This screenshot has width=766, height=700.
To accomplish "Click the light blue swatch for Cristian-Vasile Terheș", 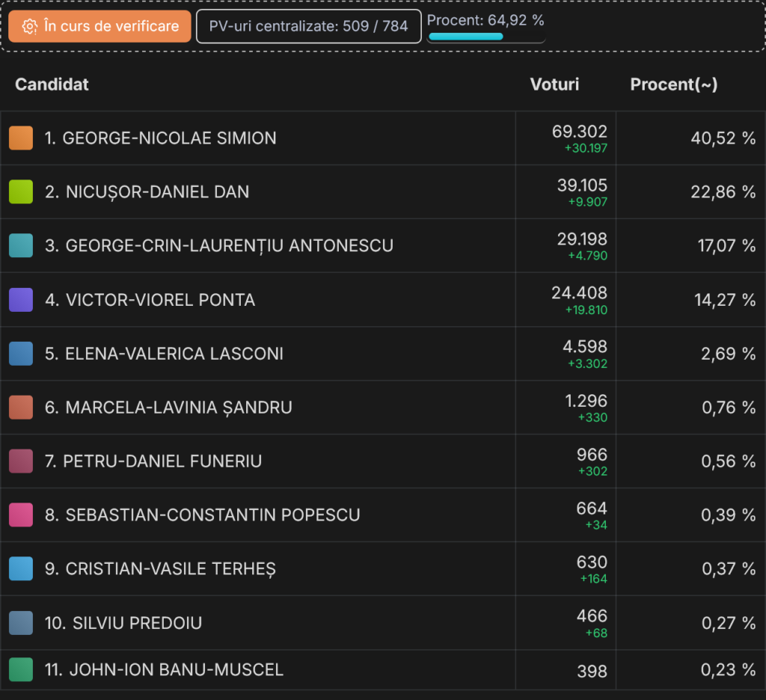I will pos(21,568).
